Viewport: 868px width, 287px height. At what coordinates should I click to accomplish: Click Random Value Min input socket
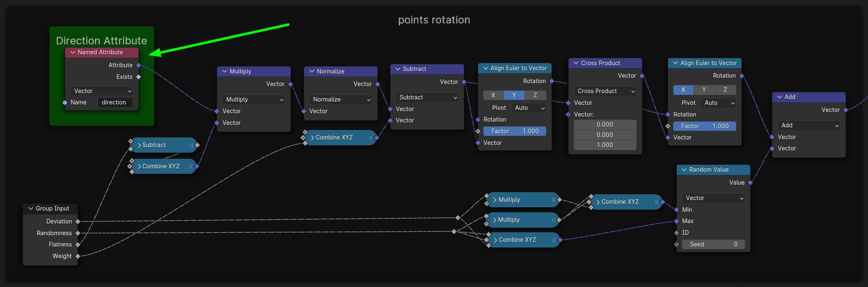(676, 210)
